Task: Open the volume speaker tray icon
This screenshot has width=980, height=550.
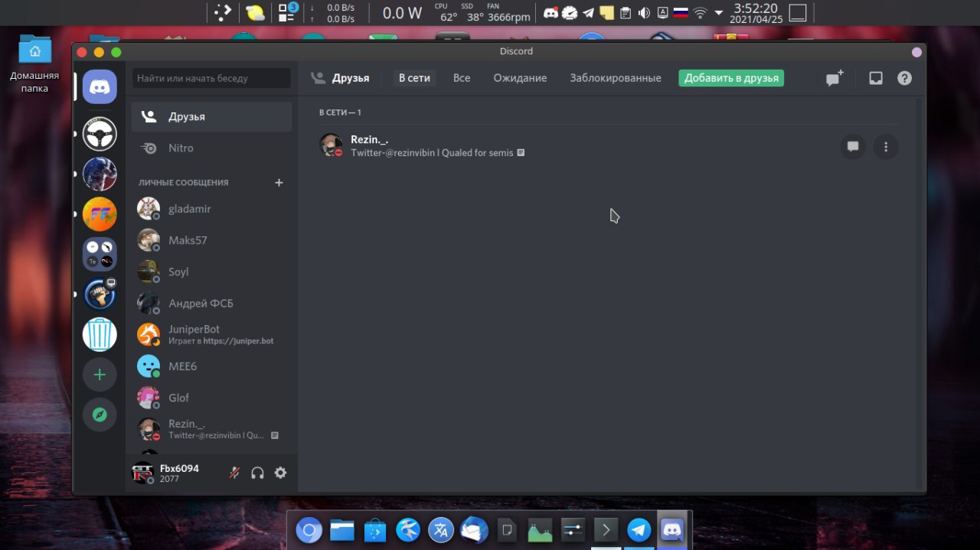Action: click(644, 13)
